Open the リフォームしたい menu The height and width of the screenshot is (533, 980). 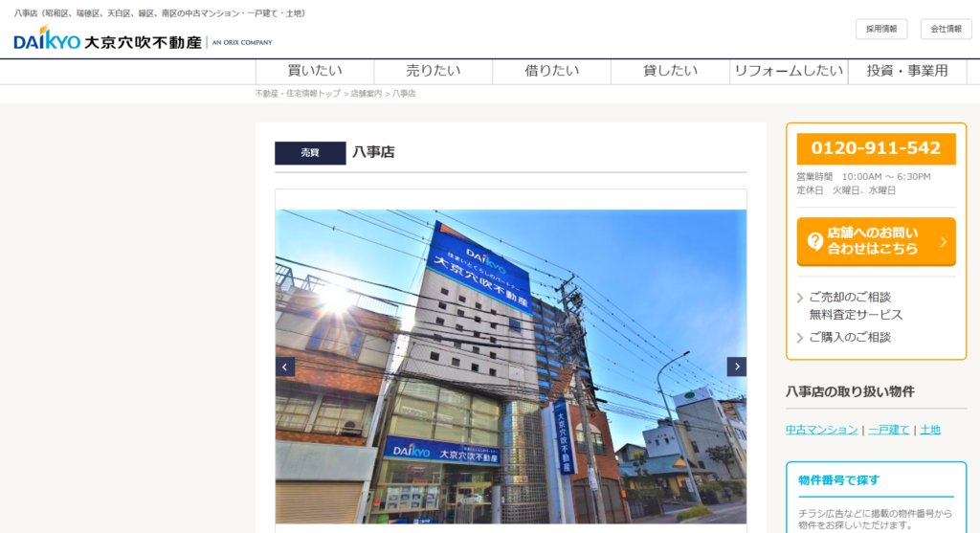(x=789, y=71)
